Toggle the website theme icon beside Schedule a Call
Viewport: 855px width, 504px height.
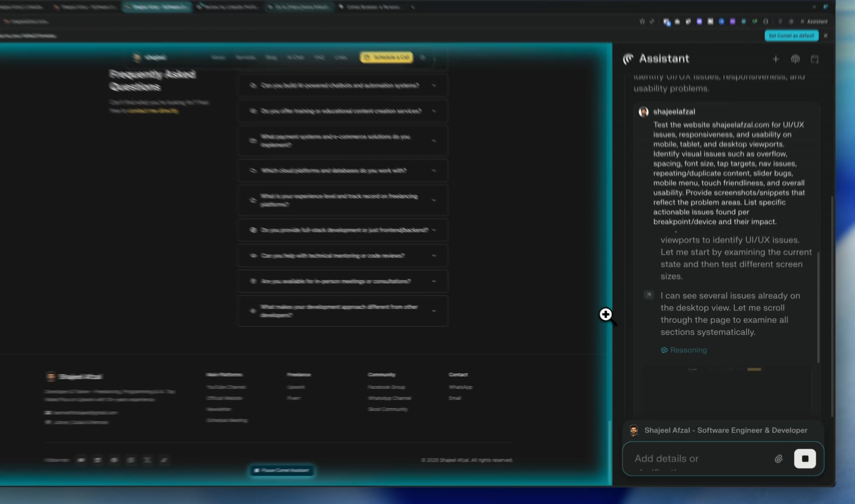click(x=422, y=58)
